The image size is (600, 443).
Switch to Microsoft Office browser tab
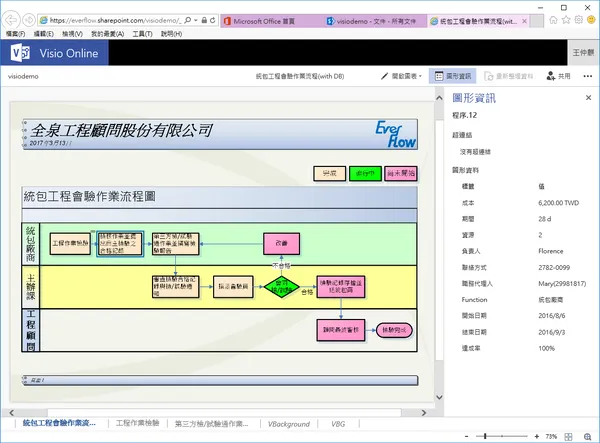[x=264, y=21]
